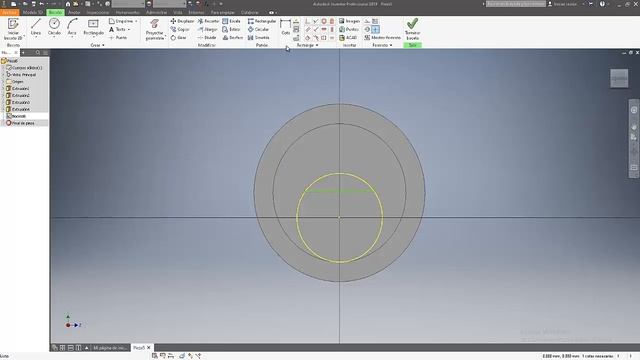Select the Círculo sketch tool
640x360 pixels.
(54, 27)
